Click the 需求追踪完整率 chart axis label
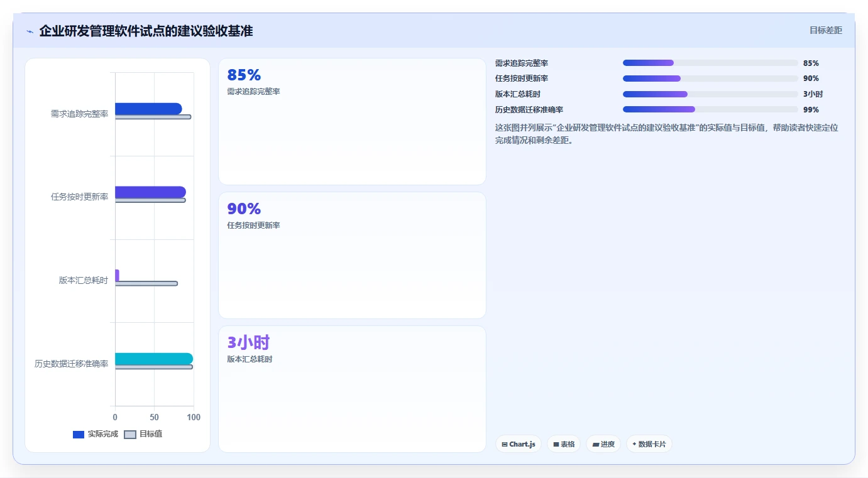Image resolution: width=868 pixels, height=478 pixels. pos(79,114)
